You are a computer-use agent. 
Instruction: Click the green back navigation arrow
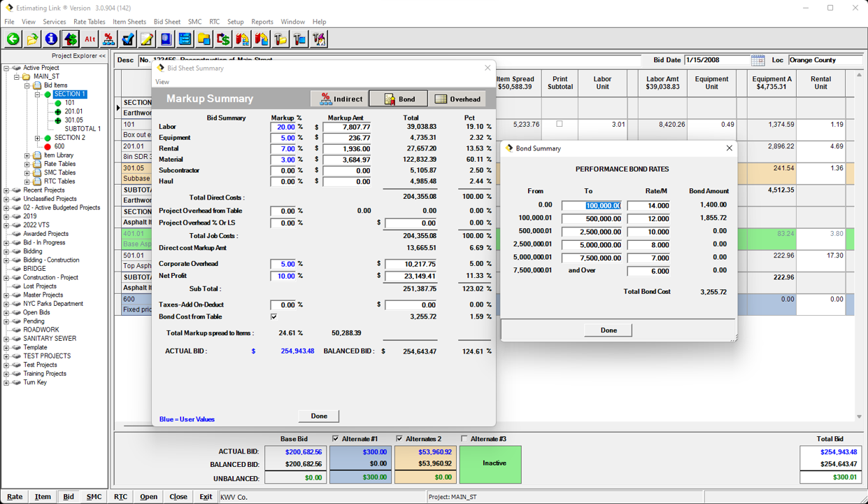tap(12, 39)
